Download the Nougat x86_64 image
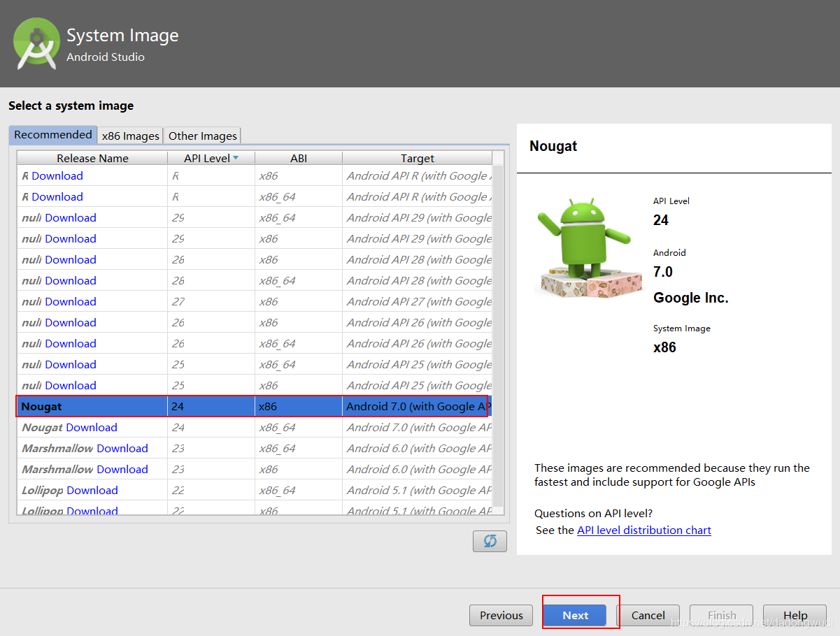The height and width of the screenshot is (636, 840). coord(92,428)
